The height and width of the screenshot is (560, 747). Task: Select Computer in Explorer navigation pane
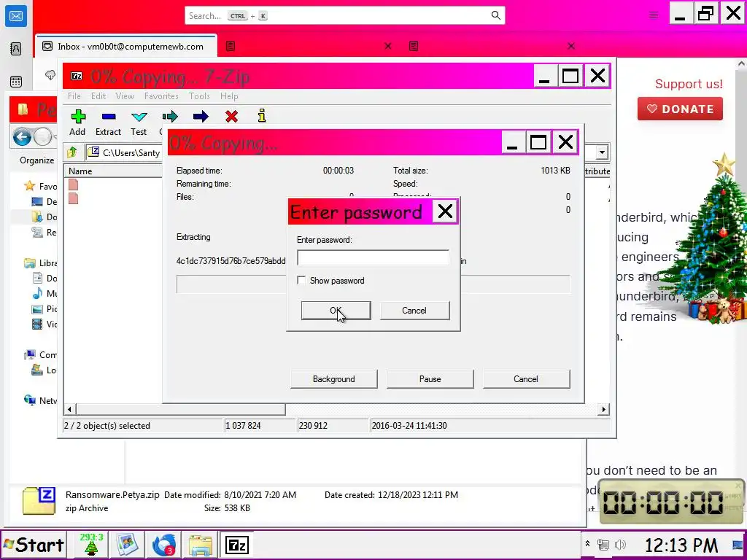coord(41,355)
